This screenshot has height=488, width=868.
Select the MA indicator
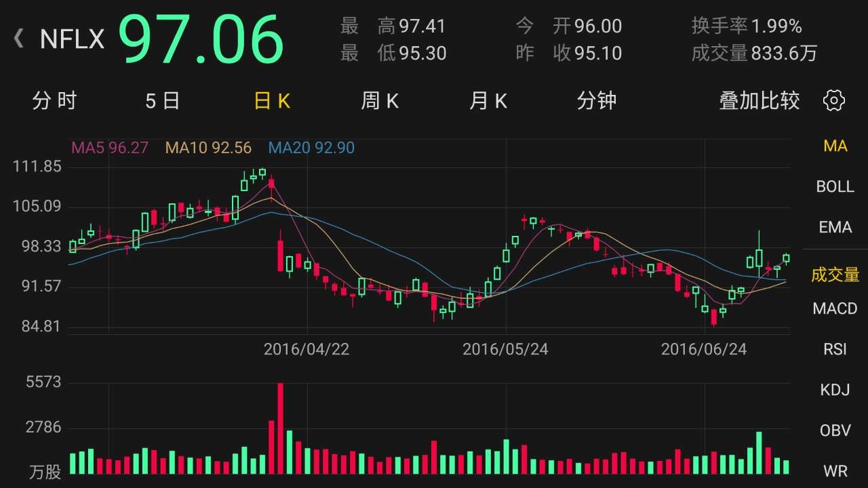[x=835, y=146]
